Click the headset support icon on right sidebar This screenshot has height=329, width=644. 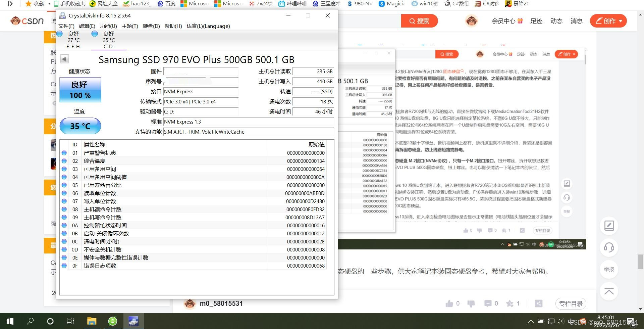pos(609,247)
